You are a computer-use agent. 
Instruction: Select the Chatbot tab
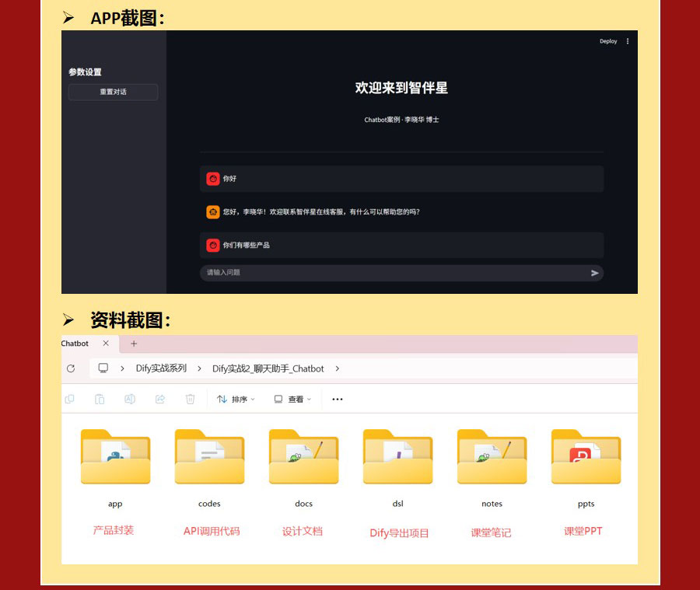[75, 344]
